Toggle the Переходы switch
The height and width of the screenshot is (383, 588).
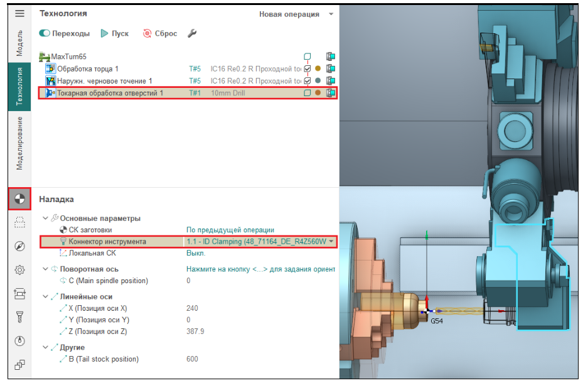45,33
